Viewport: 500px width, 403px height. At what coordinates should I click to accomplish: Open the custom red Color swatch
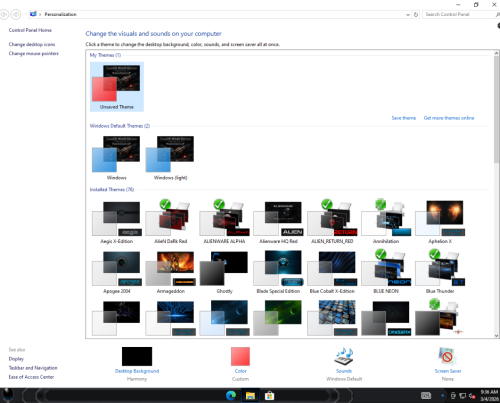240,356
